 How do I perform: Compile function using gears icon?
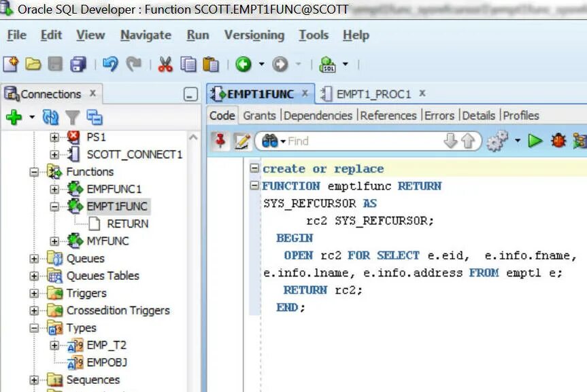pyautogui.click(x=497, y=141)
